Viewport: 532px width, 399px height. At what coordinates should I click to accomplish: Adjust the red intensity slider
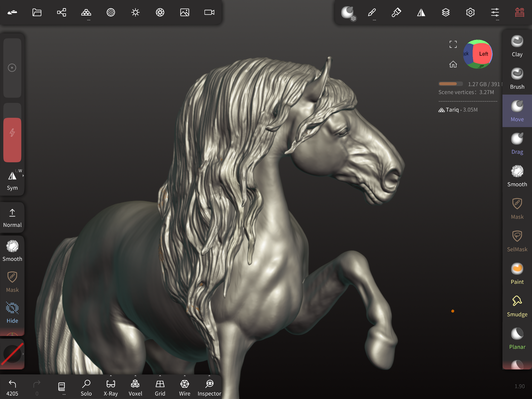click(x=12, y=140)
